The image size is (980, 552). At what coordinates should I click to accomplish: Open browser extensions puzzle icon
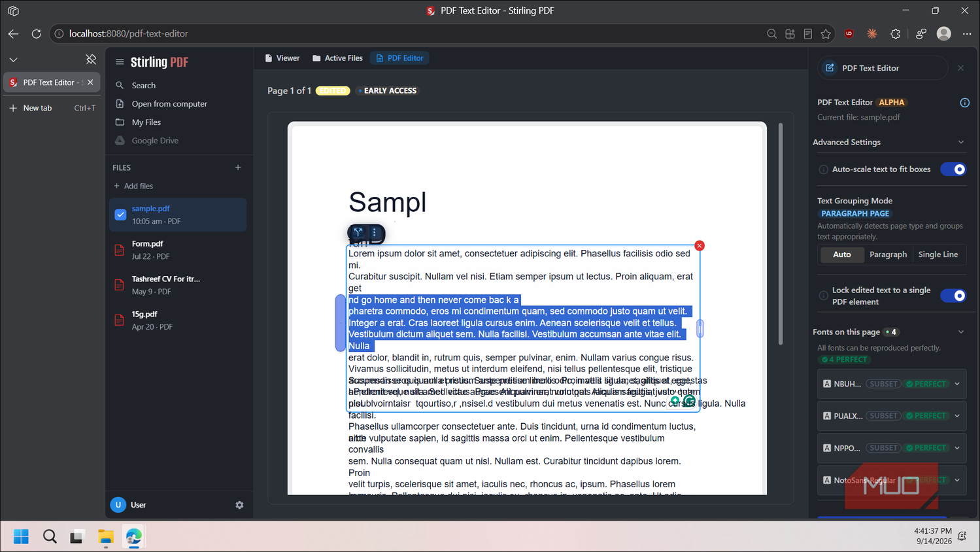895,34
